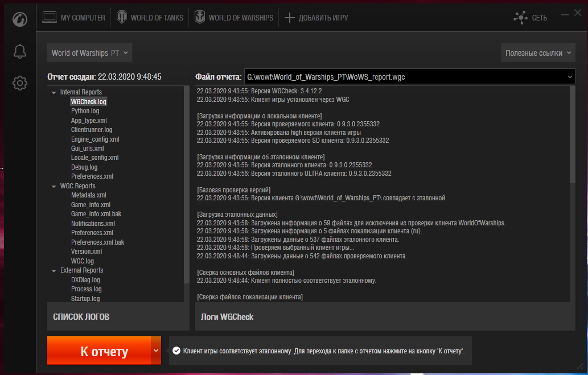
Task: Click the К отчету button
Action: (x=99, y=351)
